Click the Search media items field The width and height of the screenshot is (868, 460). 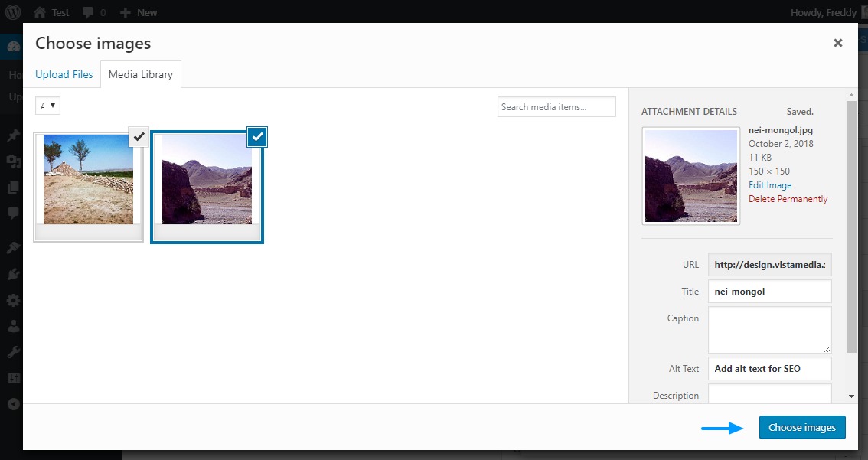pyautogui.click(x=556, y=107)
